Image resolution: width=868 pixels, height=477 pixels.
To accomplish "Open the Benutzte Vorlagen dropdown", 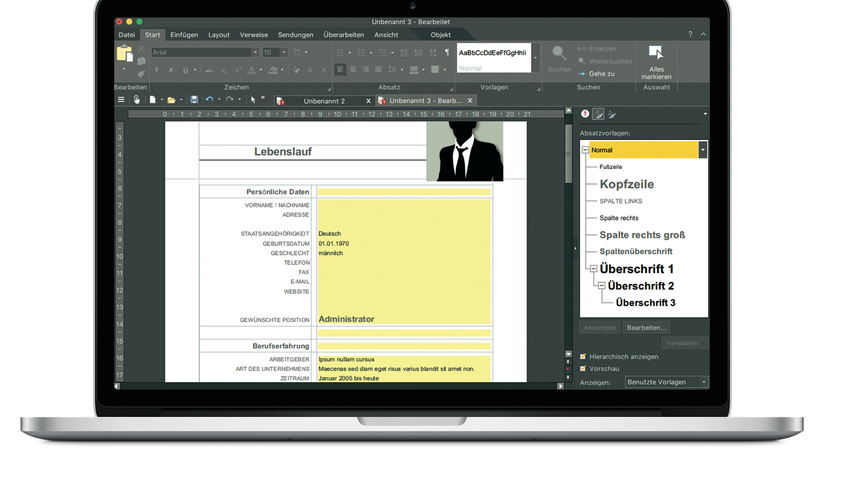I will [704, 382].
